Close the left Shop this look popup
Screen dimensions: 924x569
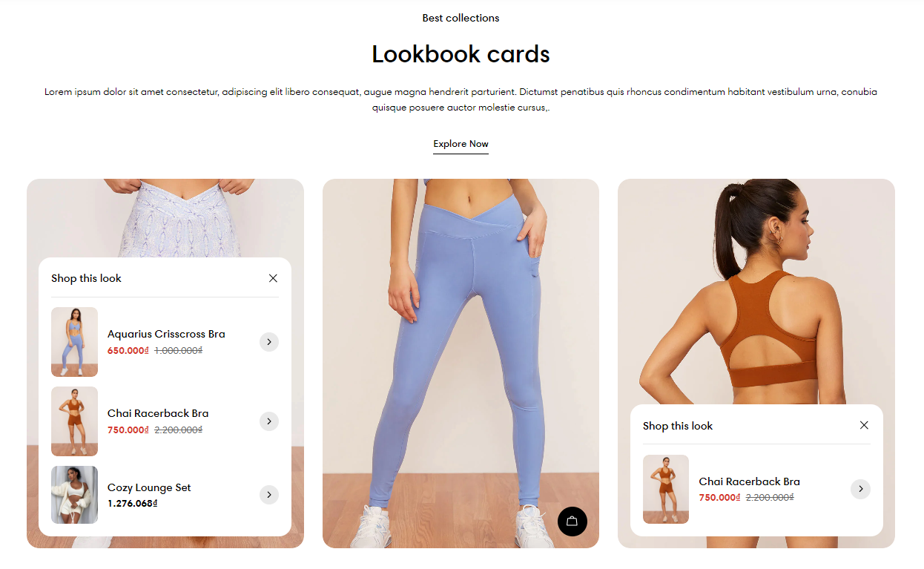pyautogui.click(x=273, y=278)
